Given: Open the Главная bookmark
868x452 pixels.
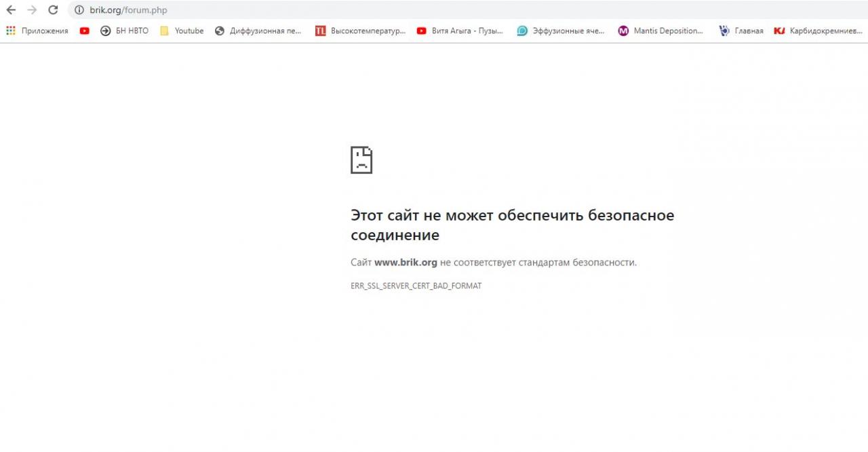Looking at the screenshot, I should pos(741,31).
